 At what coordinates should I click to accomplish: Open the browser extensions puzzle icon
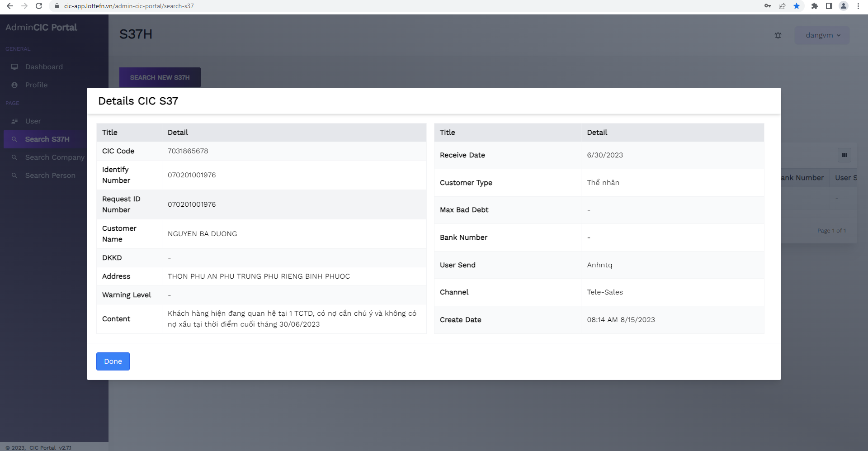pos(814,6)
